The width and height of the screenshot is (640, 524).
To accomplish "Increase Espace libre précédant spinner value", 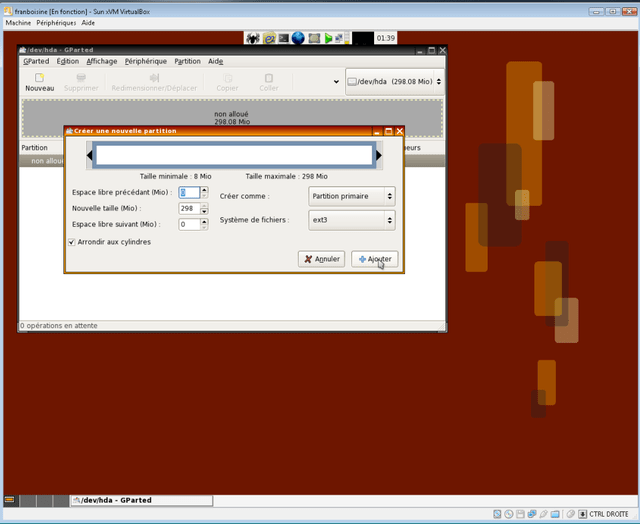I will (x=204, y=190).
